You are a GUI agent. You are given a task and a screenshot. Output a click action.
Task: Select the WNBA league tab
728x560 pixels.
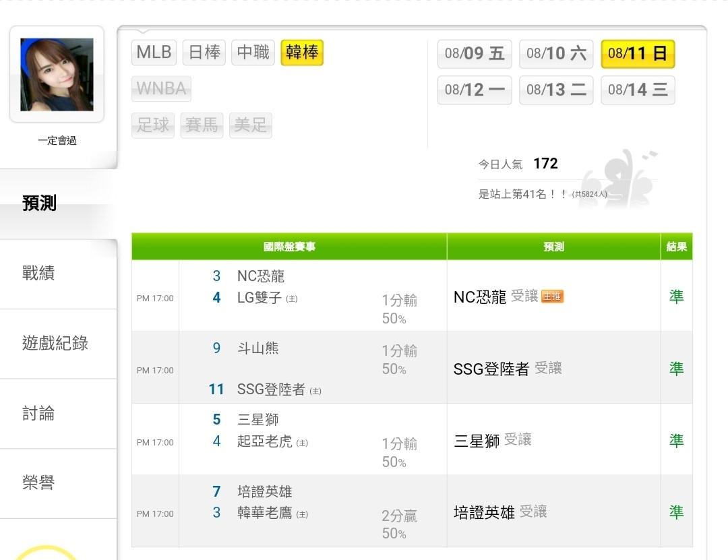(161, 88)
